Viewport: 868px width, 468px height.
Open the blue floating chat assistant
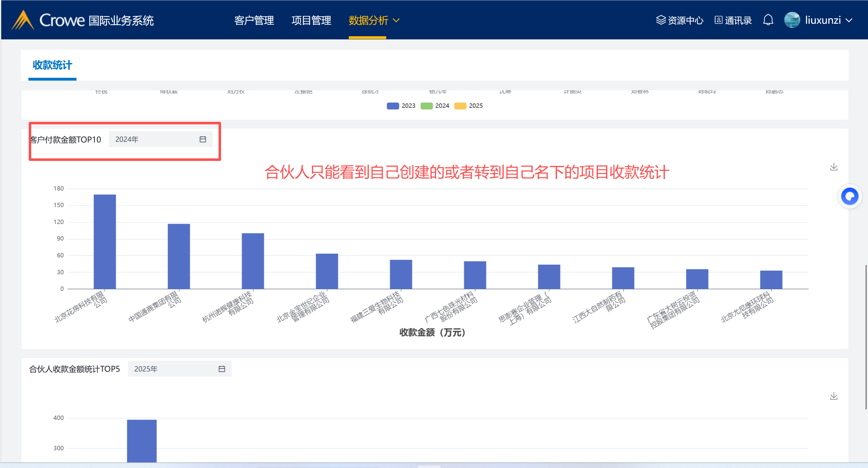click(849, 196)
